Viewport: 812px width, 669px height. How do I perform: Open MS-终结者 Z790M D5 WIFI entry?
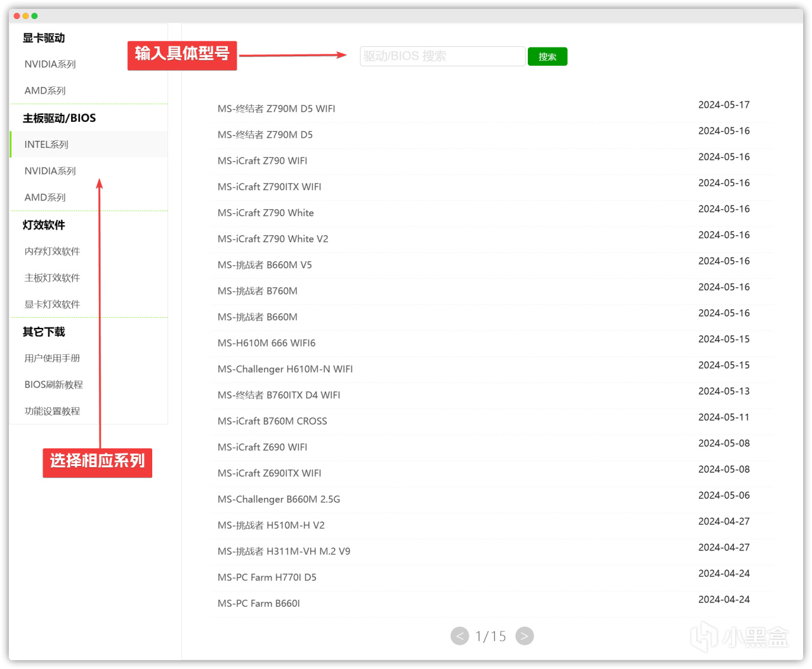pyautogui.click(x=277, y=109)
